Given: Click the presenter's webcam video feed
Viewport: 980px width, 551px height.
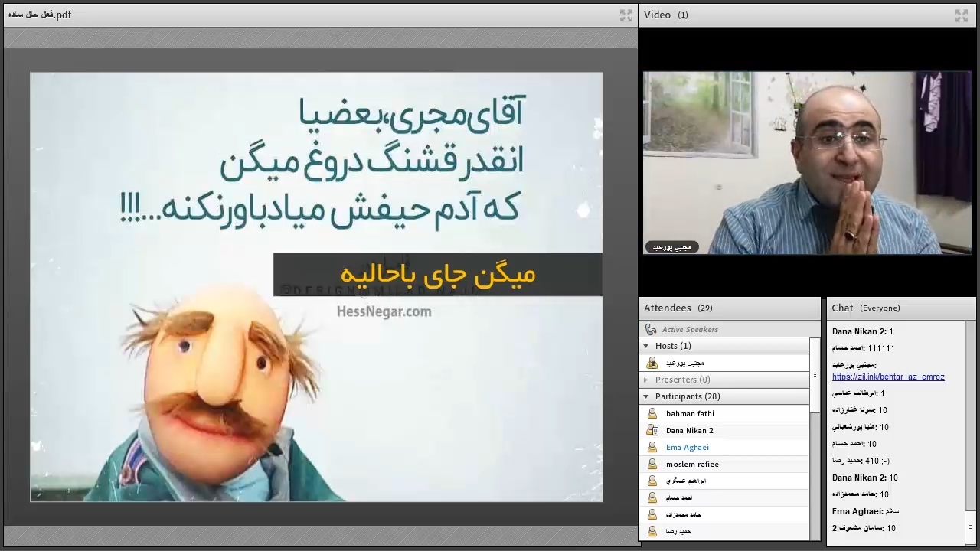Looking at the screenshot, I should pyautogui.click(x=807, y=162).
